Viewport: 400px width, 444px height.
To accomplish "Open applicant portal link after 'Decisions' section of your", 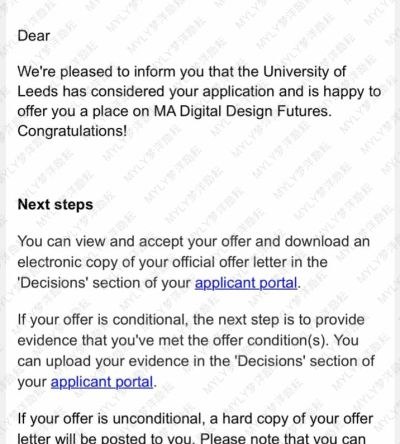I will [x=246, y=283].
